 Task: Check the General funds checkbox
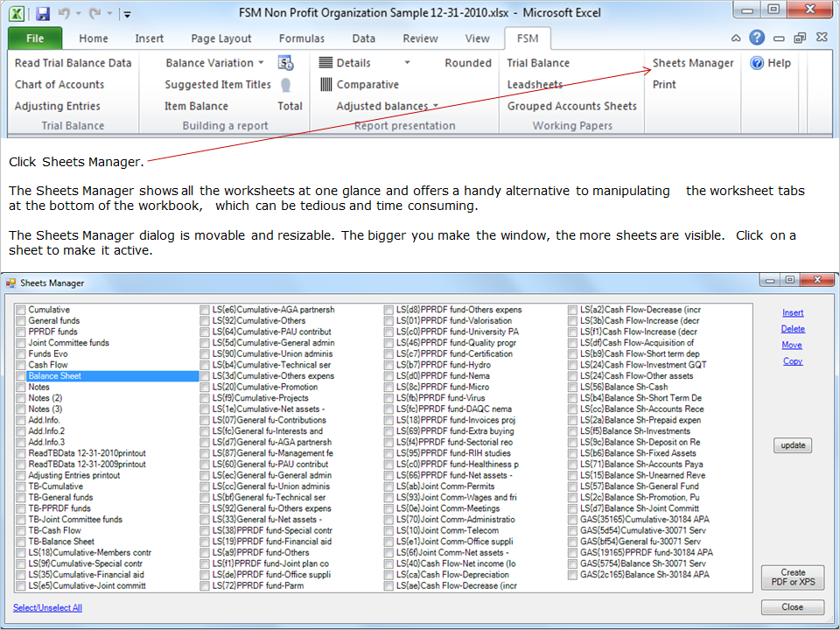[x=21, y=321]
